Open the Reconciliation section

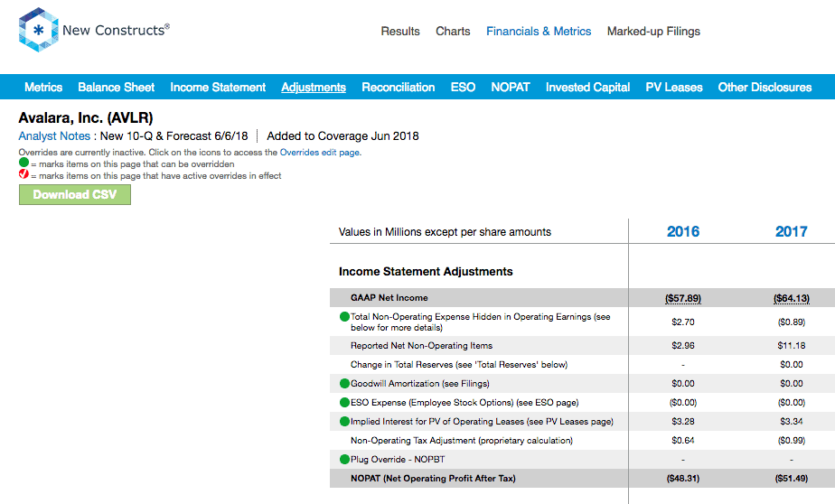pos(399,88)
